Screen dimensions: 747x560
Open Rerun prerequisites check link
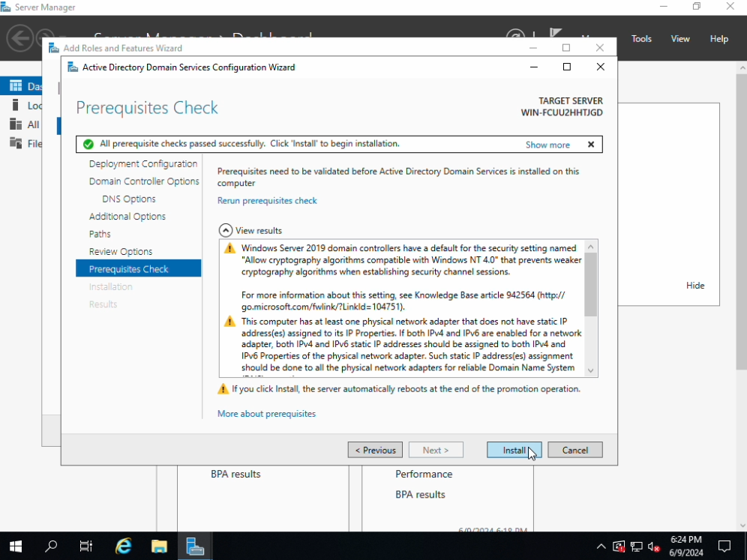[267, 200]
